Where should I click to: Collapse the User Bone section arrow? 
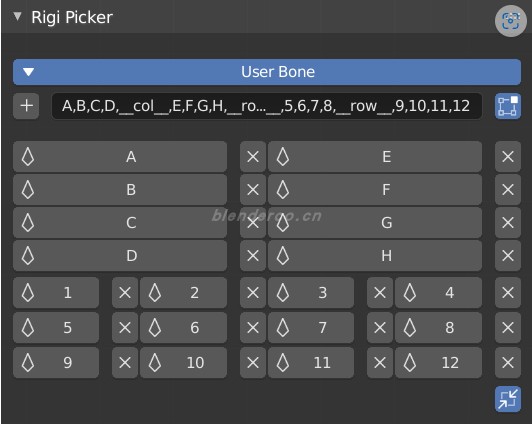28,72
